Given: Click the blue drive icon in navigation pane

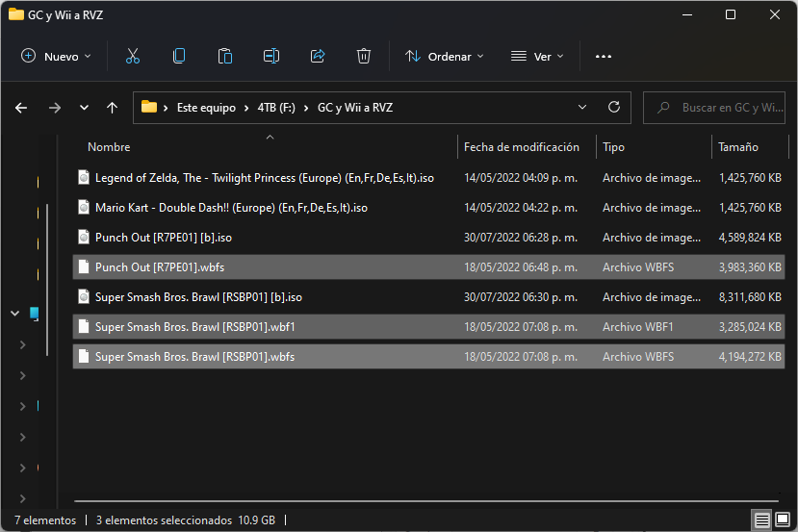Looking at the screenshot, I should click(x=34, y=314).
